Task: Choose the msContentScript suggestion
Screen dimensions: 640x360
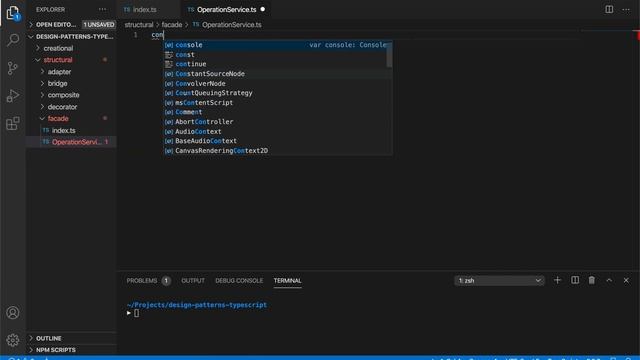Action: 278,102
